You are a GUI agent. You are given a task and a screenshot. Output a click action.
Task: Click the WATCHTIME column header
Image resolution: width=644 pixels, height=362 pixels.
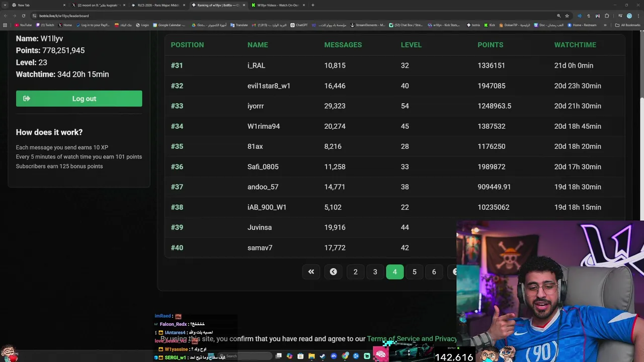click(x=575, y=45)
